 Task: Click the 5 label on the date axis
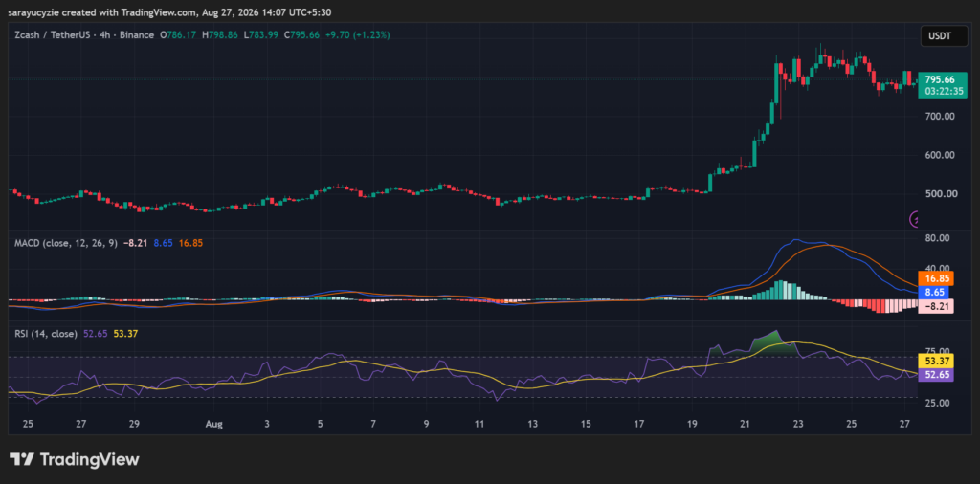click(x=320, y=424)
